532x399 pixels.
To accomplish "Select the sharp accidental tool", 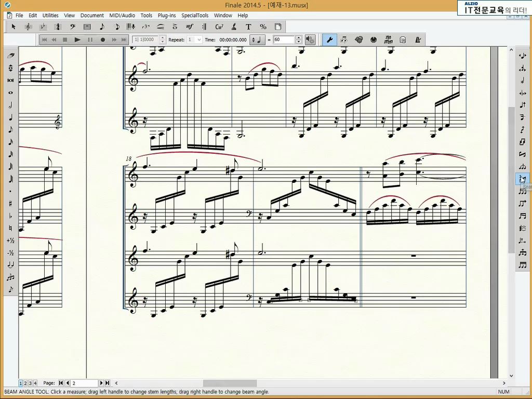I will 10,204.
